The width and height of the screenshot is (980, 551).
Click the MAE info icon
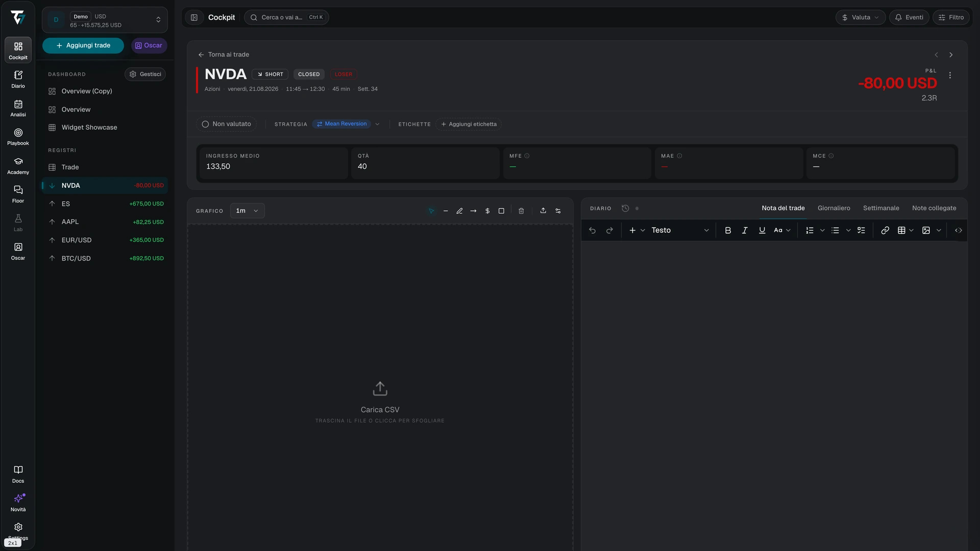(679, 156)
